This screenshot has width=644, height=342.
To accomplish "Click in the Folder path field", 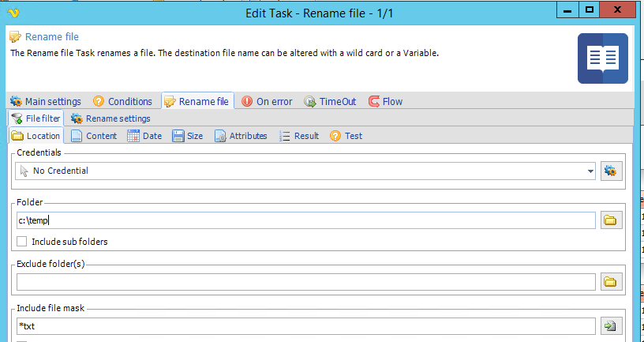I will coord(305,220).
